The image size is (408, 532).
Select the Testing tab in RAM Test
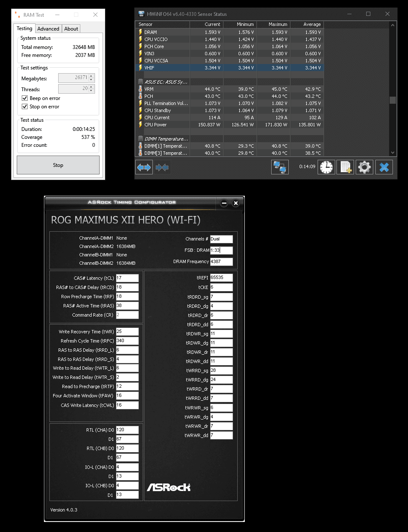24,28
